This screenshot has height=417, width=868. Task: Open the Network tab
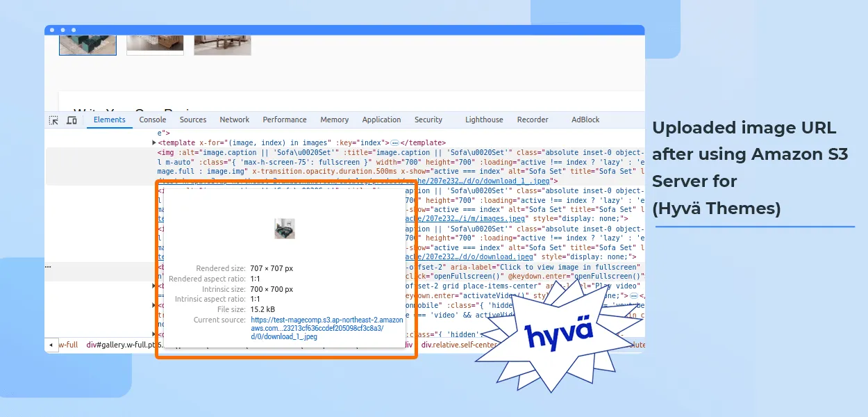pos(235,120)
